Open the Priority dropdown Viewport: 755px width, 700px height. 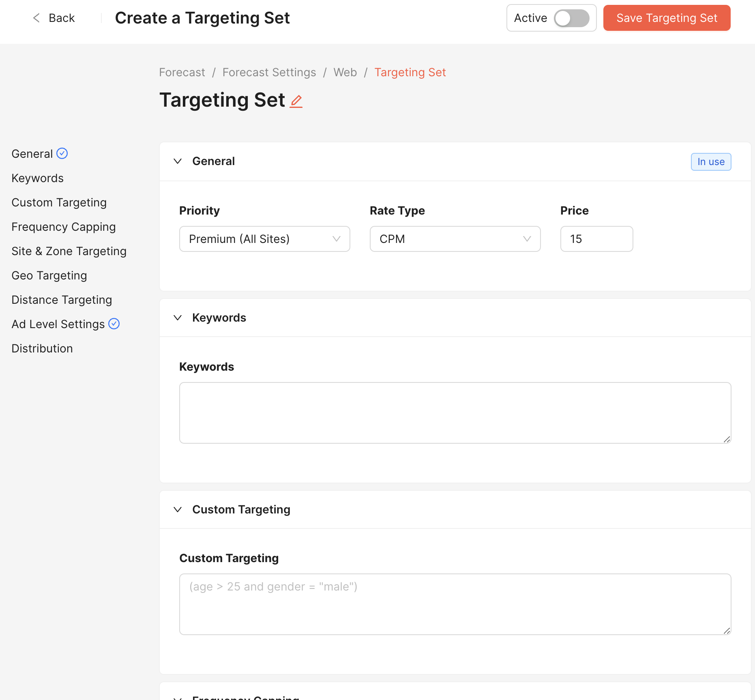click(265, 239)
